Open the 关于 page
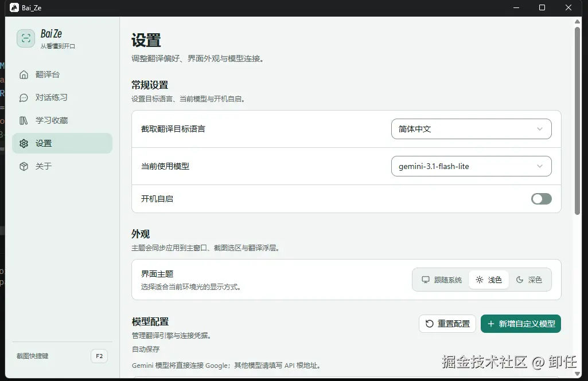 63,166
